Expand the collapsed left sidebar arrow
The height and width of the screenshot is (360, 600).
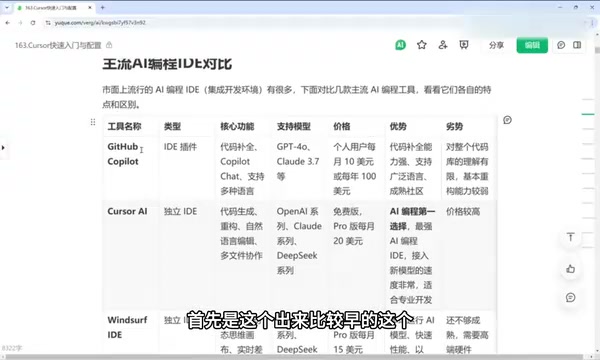point(3,147)
